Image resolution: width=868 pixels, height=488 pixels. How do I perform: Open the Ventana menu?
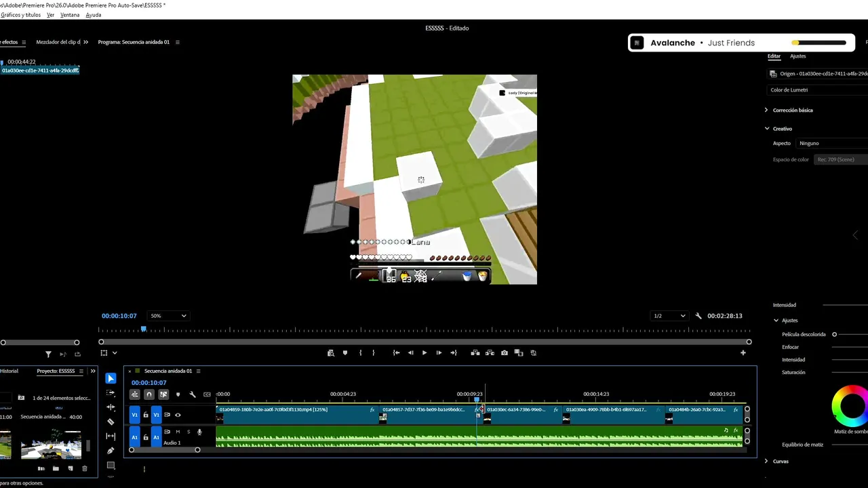click(70, 15)
